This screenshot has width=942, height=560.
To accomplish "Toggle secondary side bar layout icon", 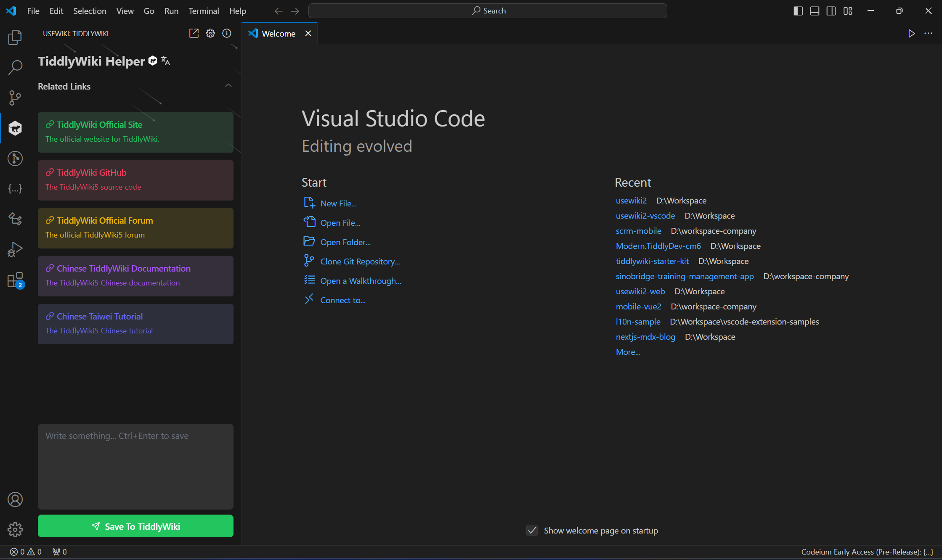I will click(831, 11).
